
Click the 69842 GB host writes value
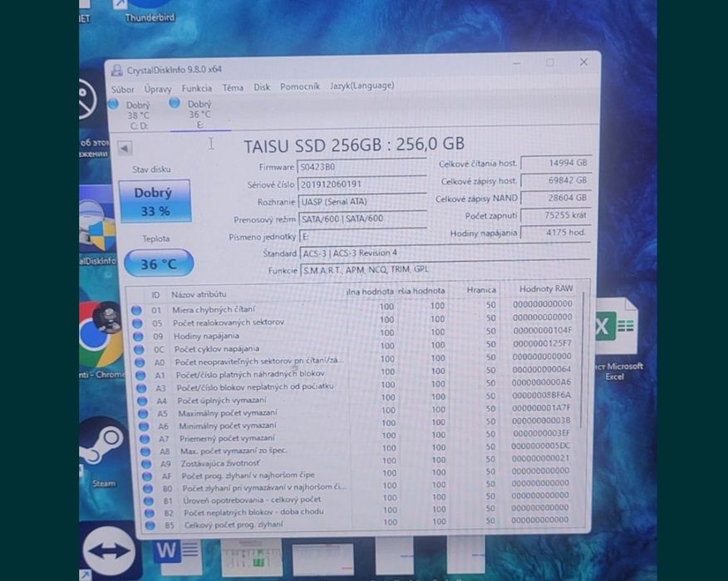pyautogui.click(x=556, y=180)
